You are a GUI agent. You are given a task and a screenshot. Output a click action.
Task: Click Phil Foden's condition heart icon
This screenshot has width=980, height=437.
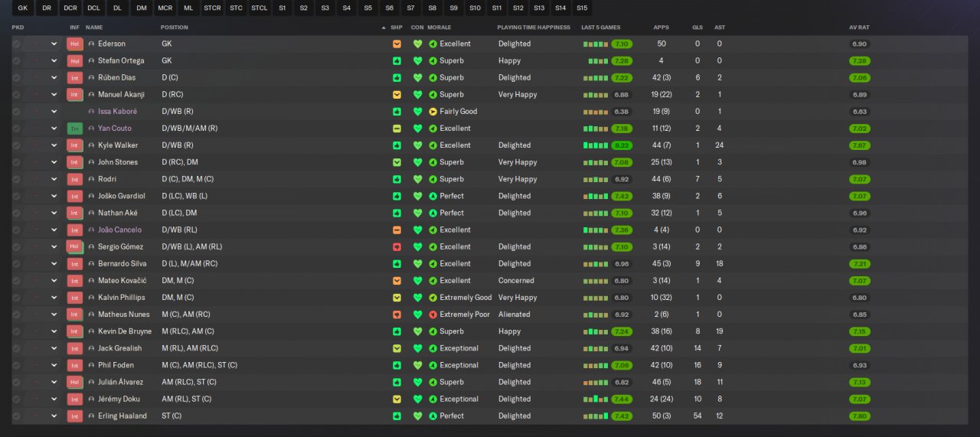tap(417, 365)
